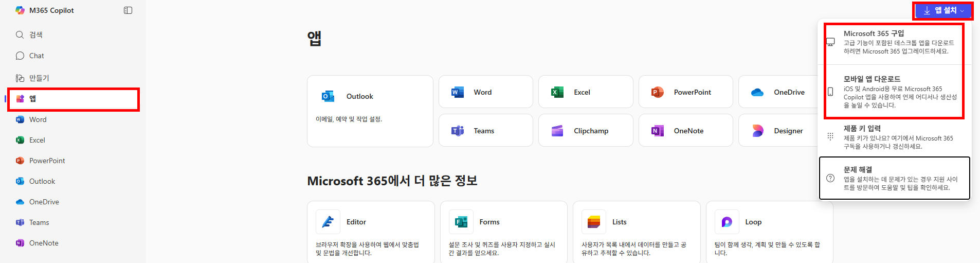
Task: Open Chat in the sidebar
Action: pos(37,56)
